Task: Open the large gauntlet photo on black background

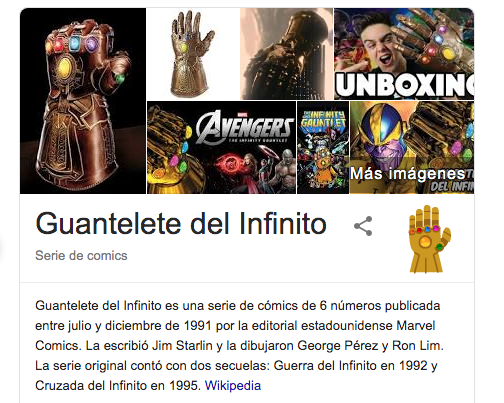Action: pos(83,101)
